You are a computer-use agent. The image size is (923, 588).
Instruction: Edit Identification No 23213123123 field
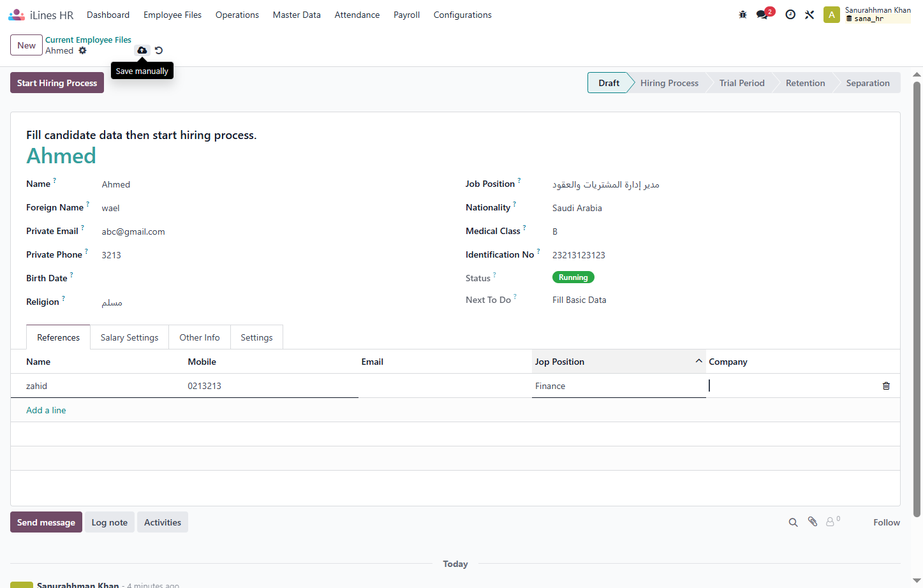(718, 255)
